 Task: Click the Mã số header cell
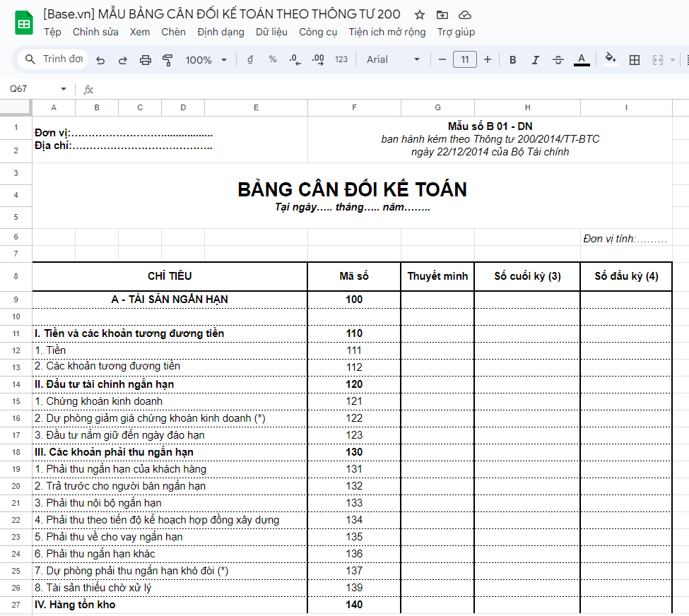click(x=354, y=276)
